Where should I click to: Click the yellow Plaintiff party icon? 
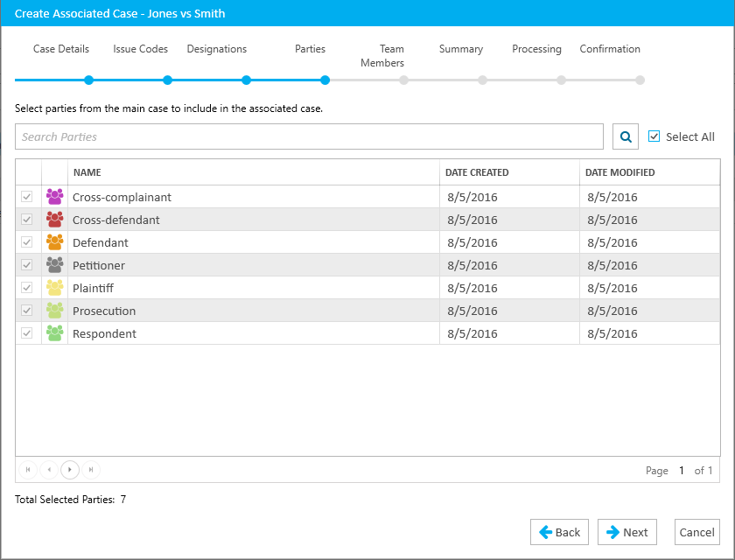click(54, 288)
